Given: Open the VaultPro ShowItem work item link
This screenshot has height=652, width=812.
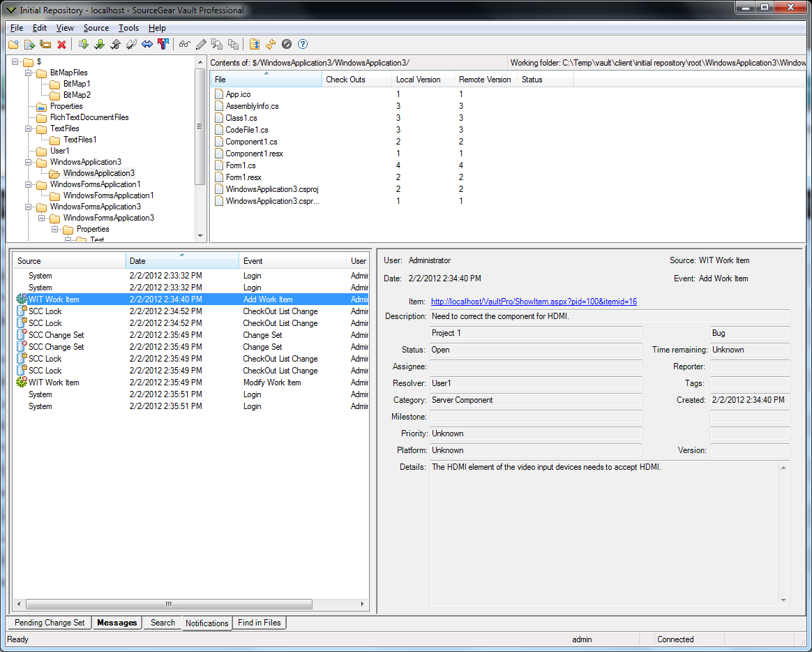Looking at the screenshot, I should coord(534,302).
